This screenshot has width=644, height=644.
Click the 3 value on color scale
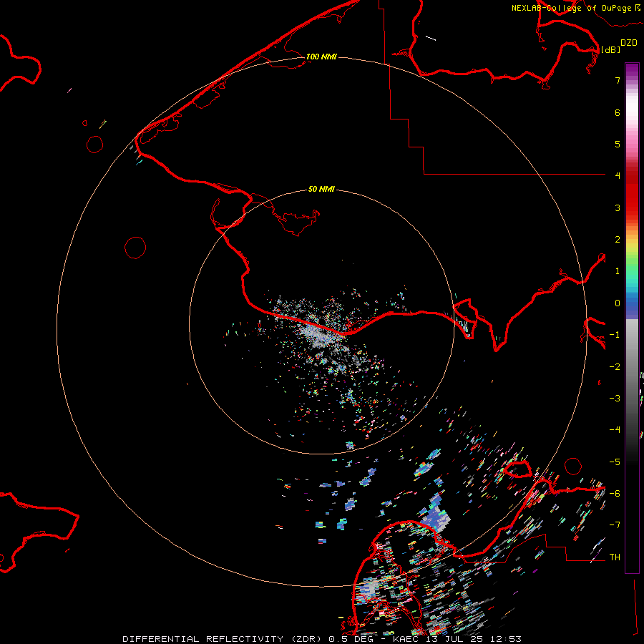(618, 208)
